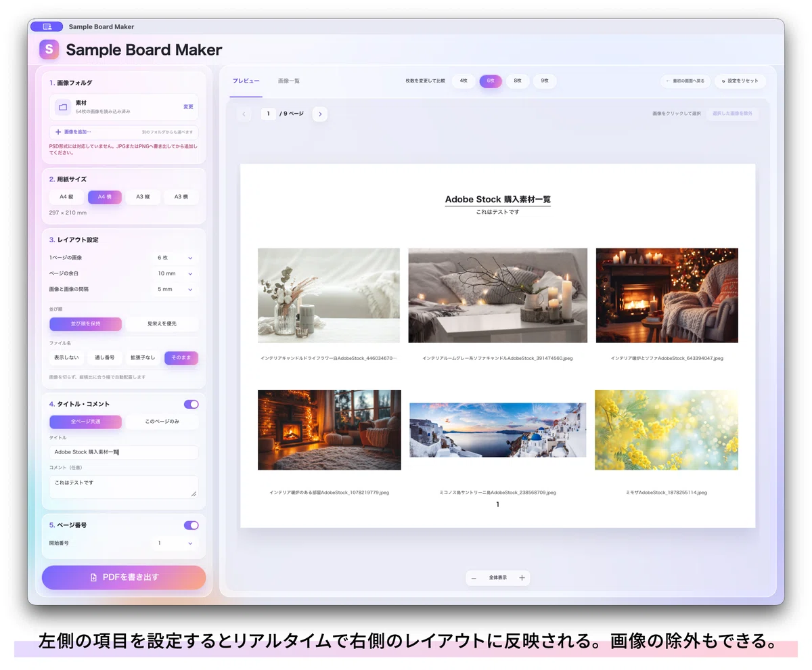Zoom out the preview with minus icon
Viewport: 812px width, 670px height.
click(474, 578)
